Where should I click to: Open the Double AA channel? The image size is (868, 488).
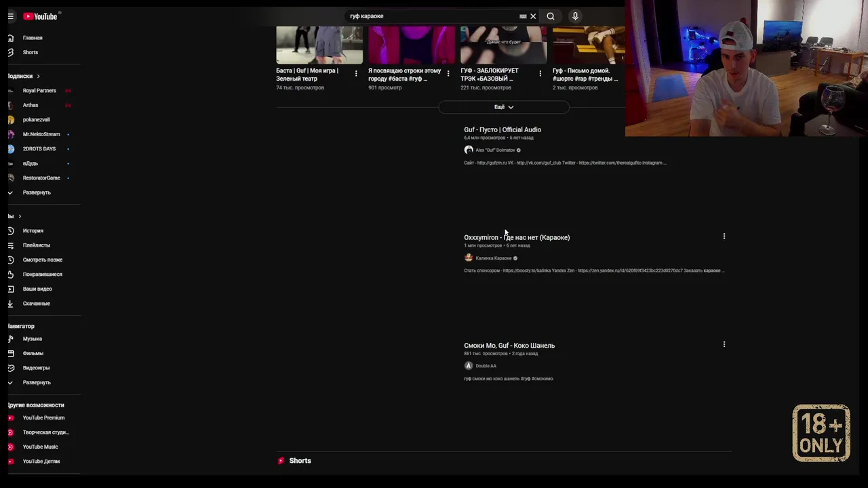(x=486, y=366)
